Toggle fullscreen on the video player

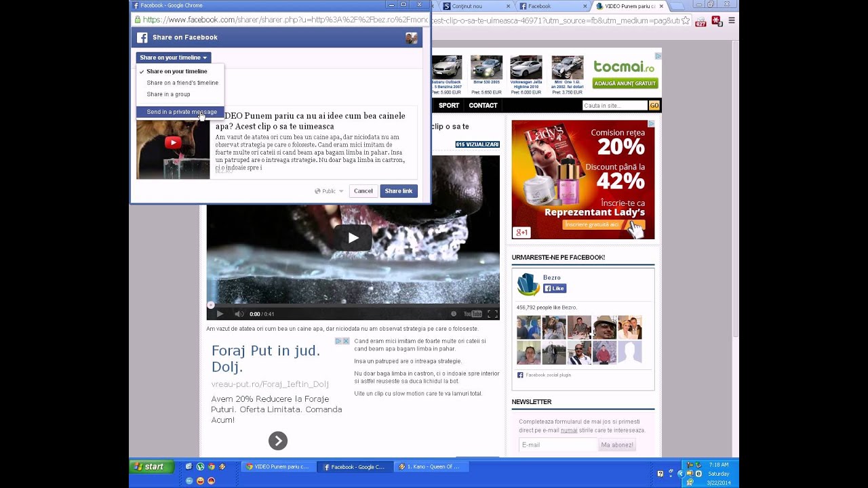[x=492, y=314]
